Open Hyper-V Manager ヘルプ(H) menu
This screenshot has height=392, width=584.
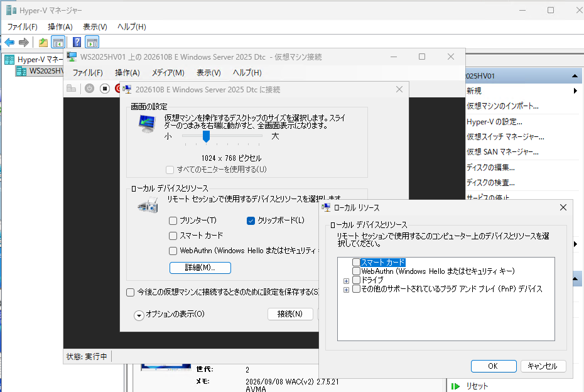pyautogui.click(x=131, y=27)
